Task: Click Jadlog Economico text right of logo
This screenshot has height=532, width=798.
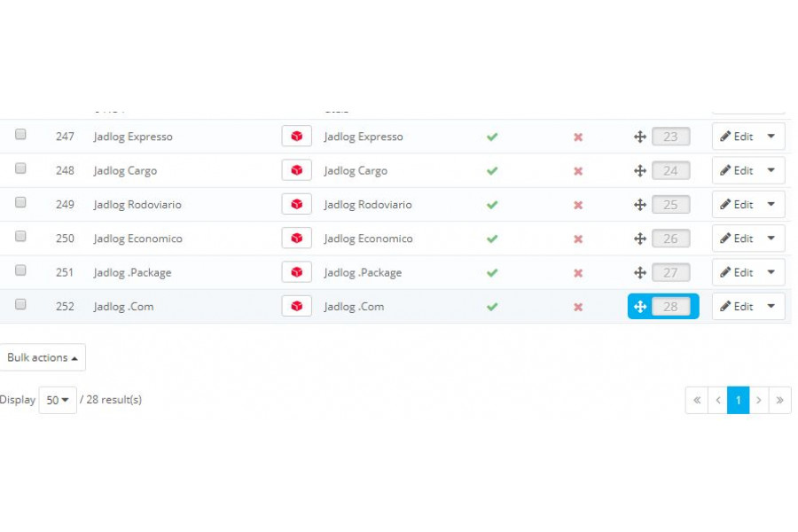Action: coord(369,239)
